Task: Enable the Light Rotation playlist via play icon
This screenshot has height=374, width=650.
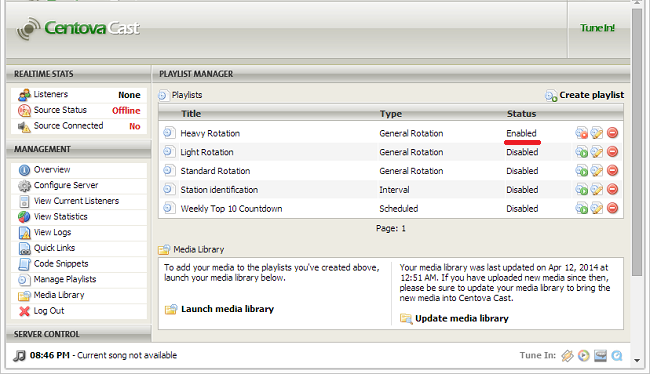Action: tap(581, 152)
